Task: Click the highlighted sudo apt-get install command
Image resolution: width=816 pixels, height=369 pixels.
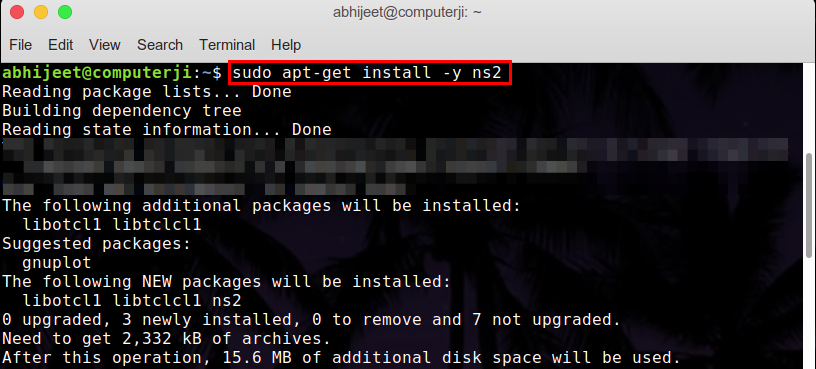Action: [x=369, y=73]
